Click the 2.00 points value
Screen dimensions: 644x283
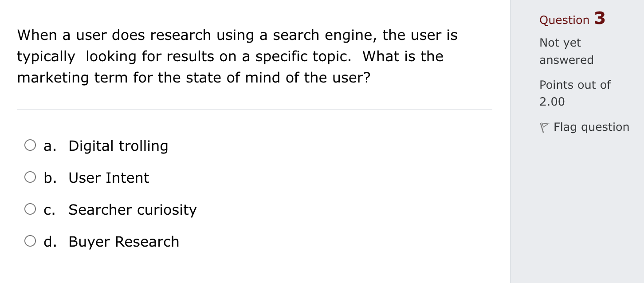[x=551, y=102]
